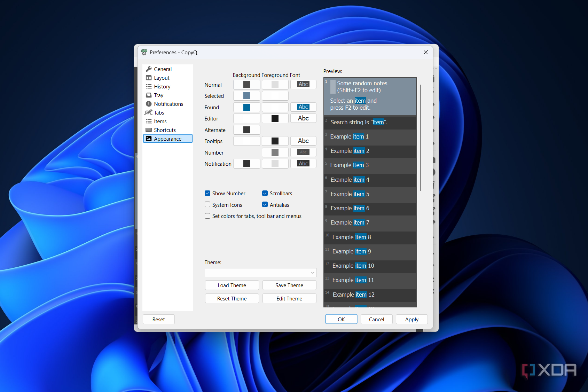Click the Cancel button
The width and height of the screenshot is (588, 392).
[376, 319]
